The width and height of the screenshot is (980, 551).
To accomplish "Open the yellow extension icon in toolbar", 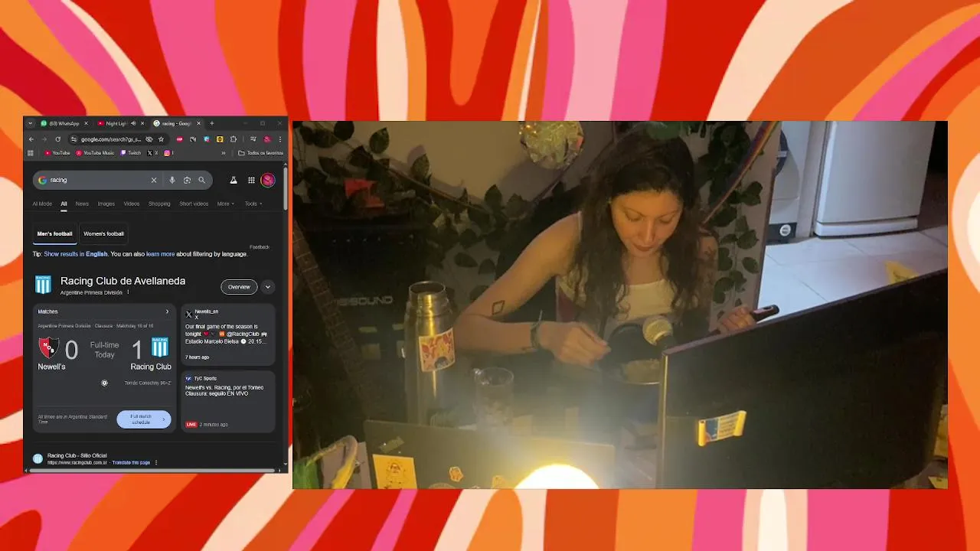I will (220, 139).
